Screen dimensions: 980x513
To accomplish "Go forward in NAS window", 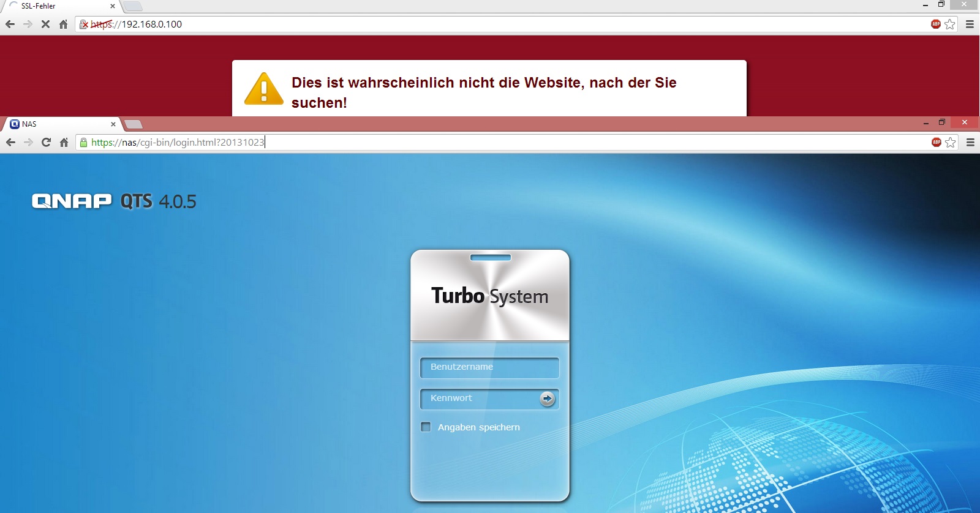I will pyautogui.click(x=28, y=142).
